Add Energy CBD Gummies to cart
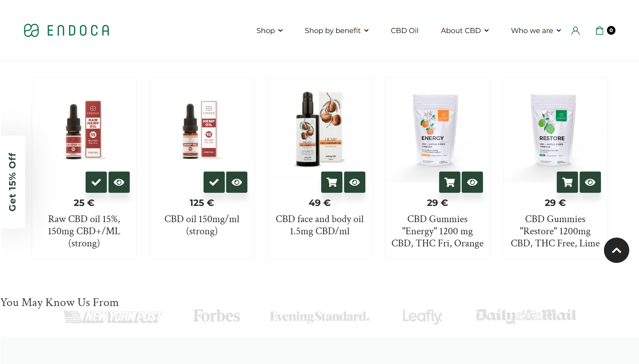 pos(450,182)
